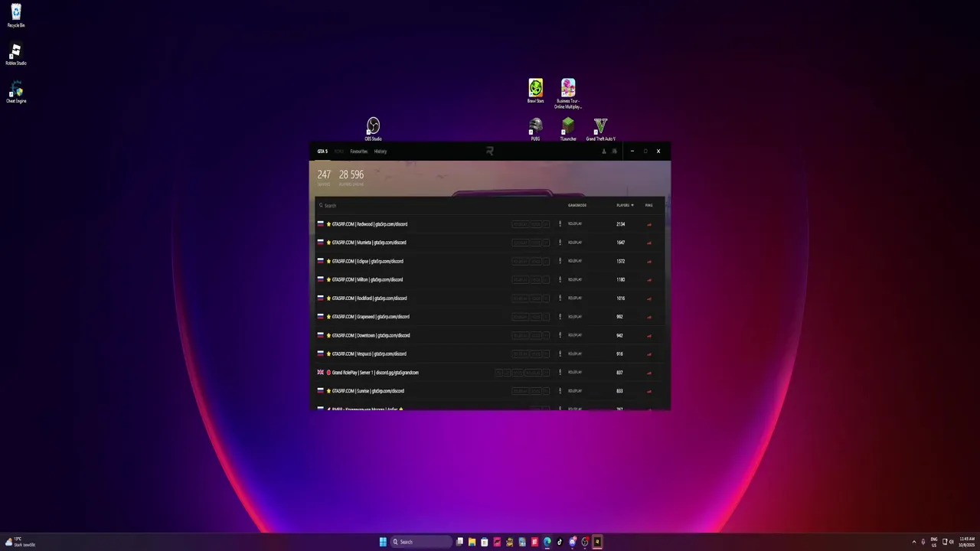
Task: Open Business Tour desktop shortcut
Action: [x=568, y=93]
